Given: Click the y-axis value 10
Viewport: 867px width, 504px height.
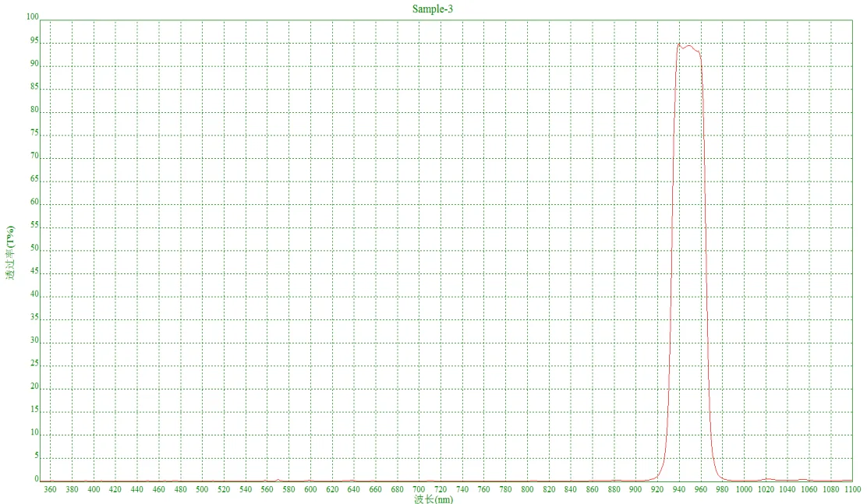Looking at the screenshot, I should (x=35, y=432).
